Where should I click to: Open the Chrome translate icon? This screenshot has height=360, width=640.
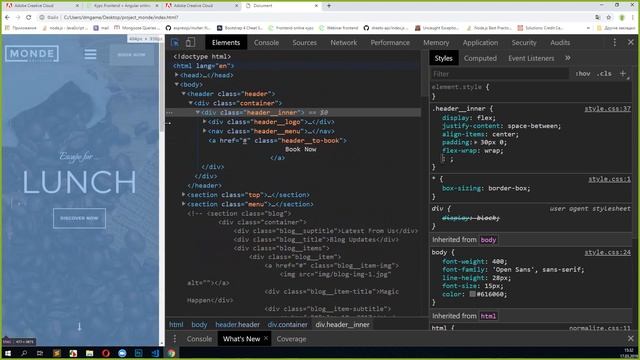click(598, 17)
